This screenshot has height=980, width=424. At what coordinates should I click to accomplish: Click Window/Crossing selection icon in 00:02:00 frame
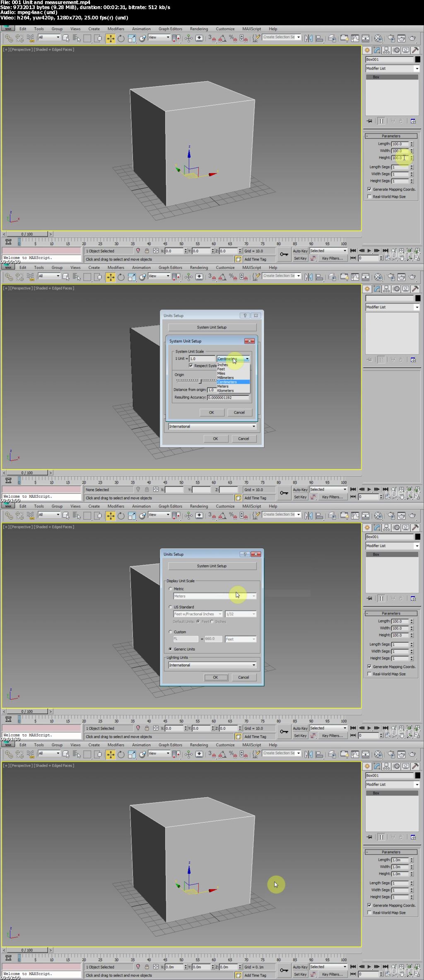click(98, 755)
